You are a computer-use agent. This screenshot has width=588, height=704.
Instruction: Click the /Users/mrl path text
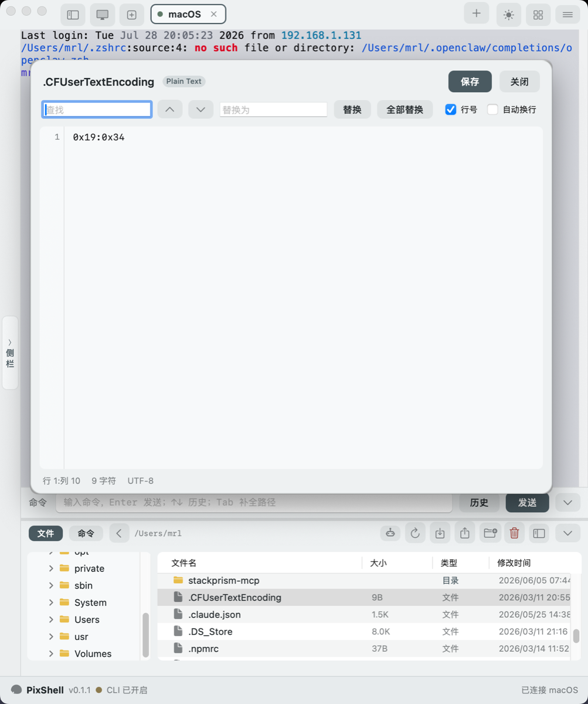click(158, 533)
